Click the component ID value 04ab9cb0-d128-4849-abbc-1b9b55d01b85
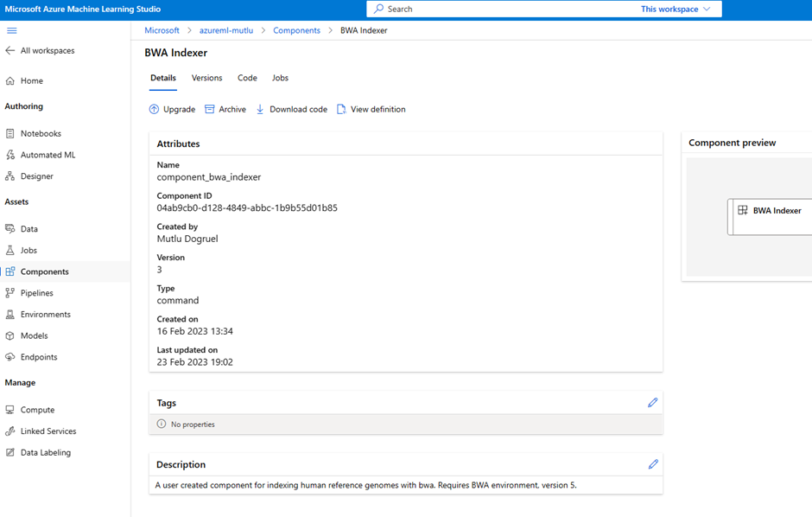 point(247,207)
